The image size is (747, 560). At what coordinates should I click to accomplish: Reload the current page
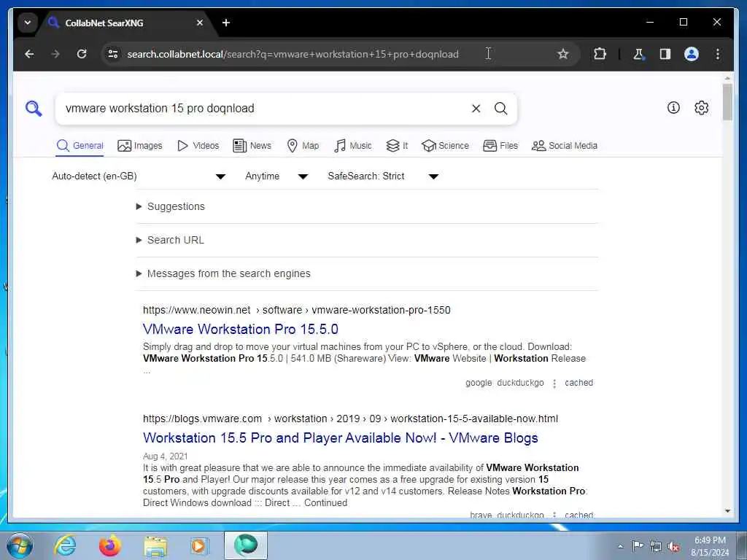(x=82, y=54)
